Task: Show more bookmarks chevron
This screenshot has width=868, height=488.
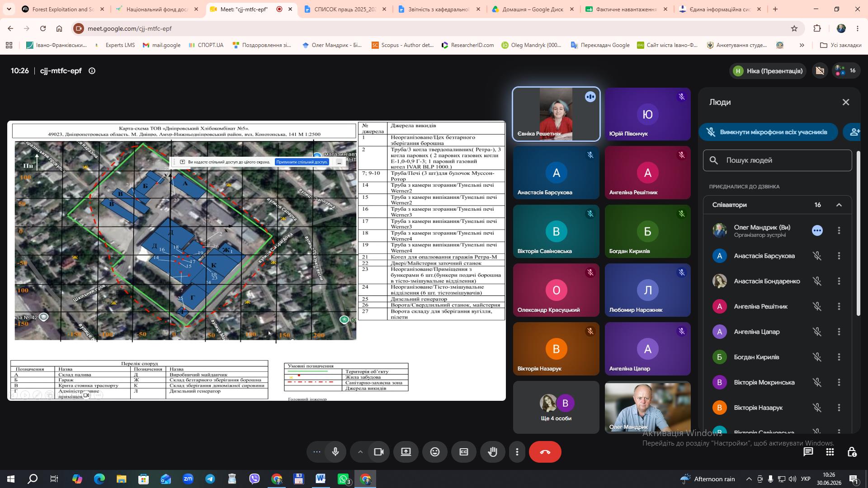Action: click(802, 45)
